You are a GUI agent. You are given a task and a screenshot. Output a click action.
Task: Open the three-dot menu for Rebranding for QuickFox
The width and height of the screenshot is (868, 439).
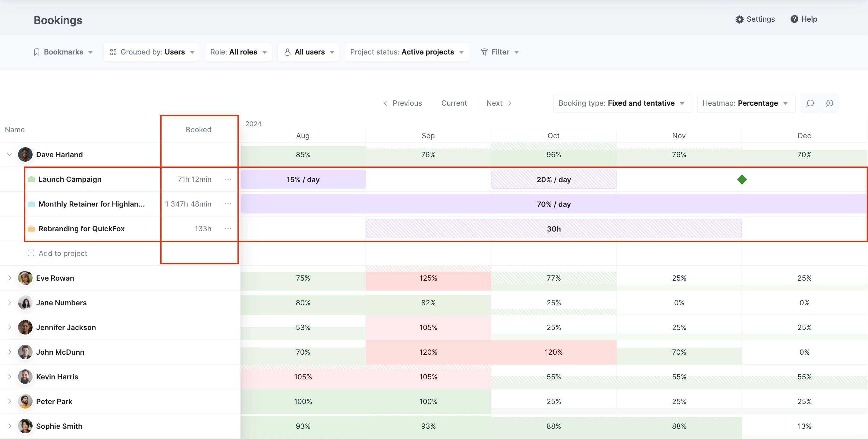228,228
